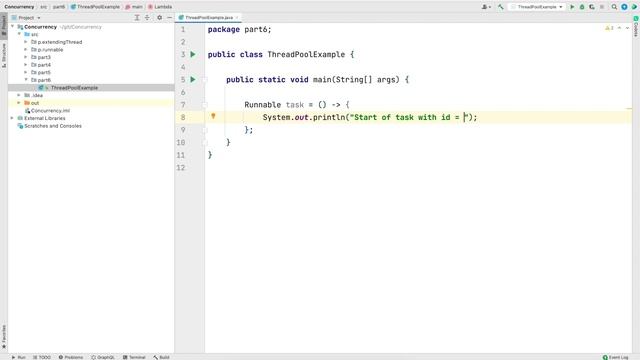640x360 pixels.
Task: Expand the part3 package
Action: [x=26, y=57]
